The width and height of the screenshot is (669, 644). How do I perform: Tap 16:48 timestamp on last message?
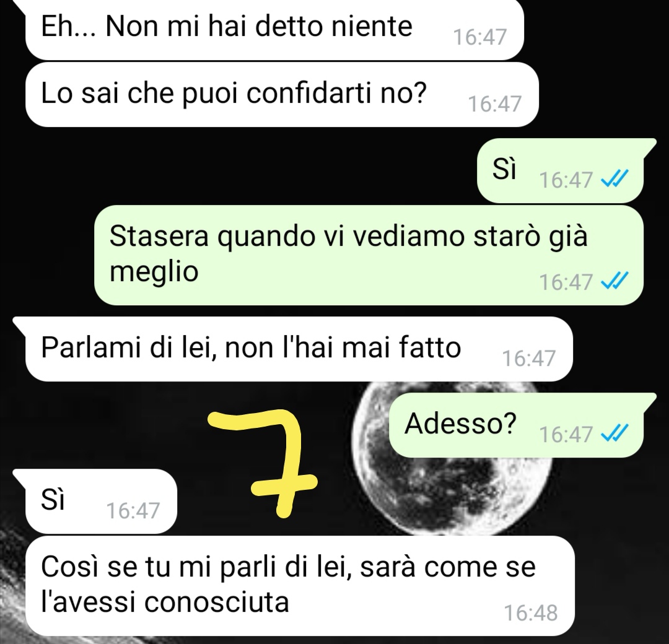531,613
